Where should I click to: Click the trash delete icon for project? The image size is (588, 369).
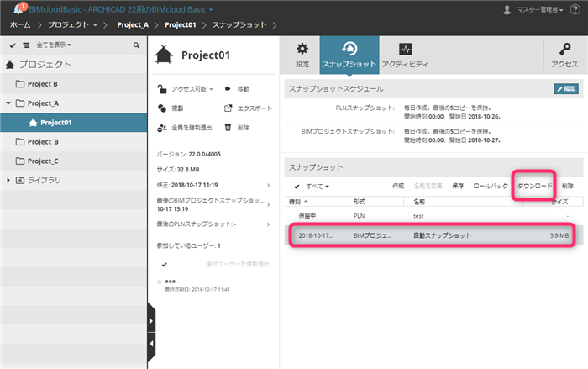point(228,127)
